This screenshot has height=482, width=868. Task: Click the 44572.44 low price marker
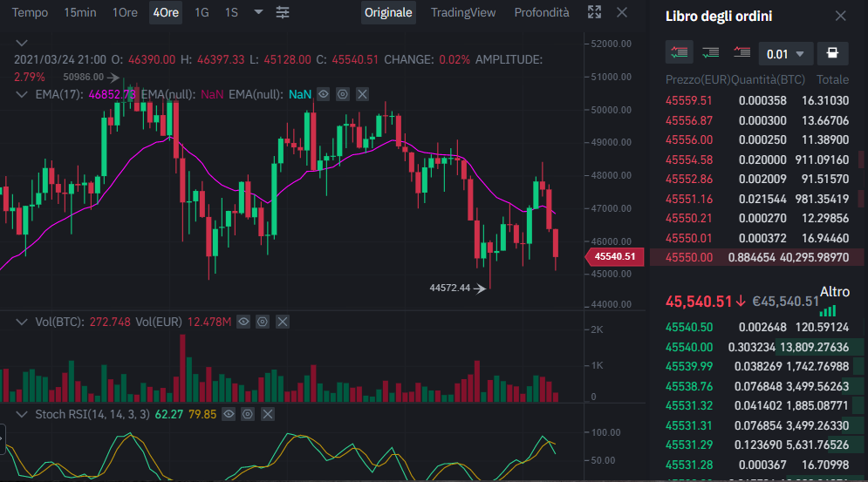[x=449, y=288]
